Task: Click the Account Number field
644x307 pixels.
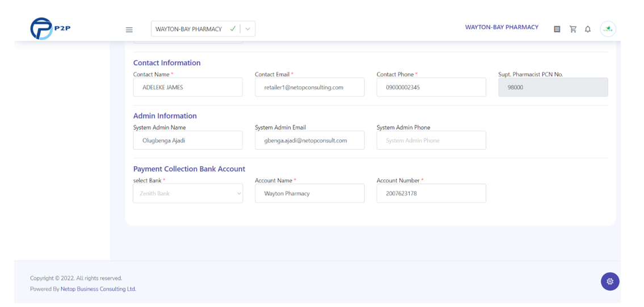Action: coord(431,193)
